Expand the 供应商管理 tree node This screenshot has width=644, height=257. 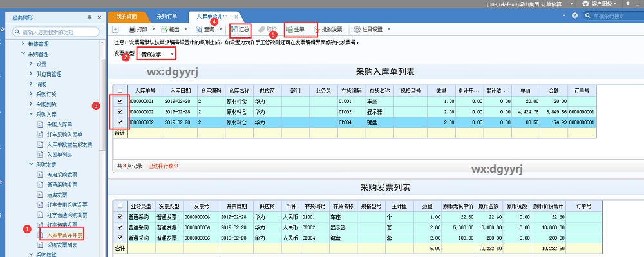point(31,74)
